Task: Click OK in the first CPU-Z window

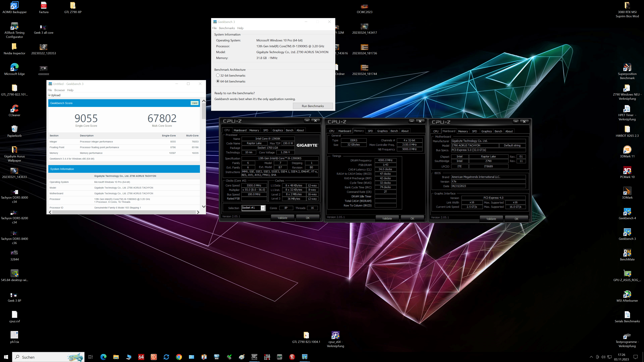Action: [308, 218]
